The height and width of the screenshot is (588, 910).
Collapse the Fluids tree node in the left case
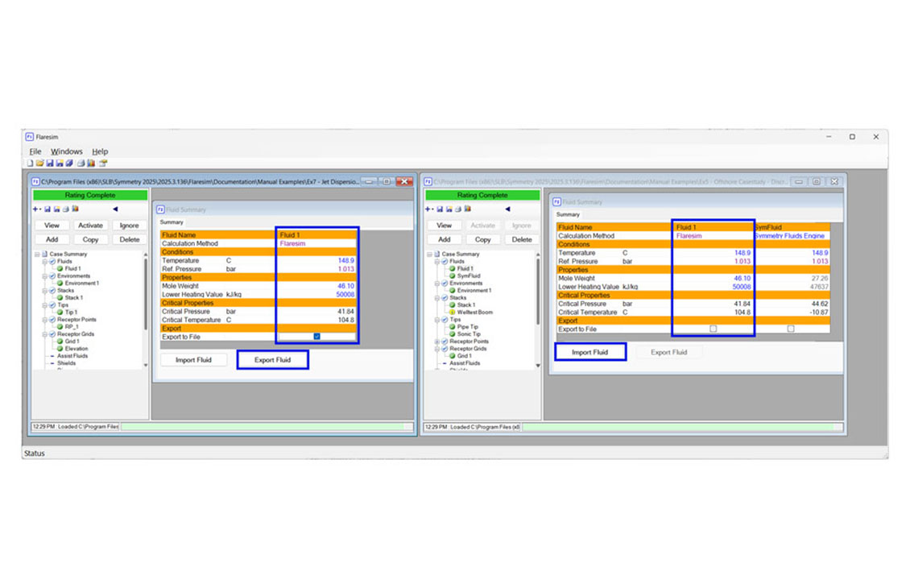pyautogui.click(x=44, y=260)
